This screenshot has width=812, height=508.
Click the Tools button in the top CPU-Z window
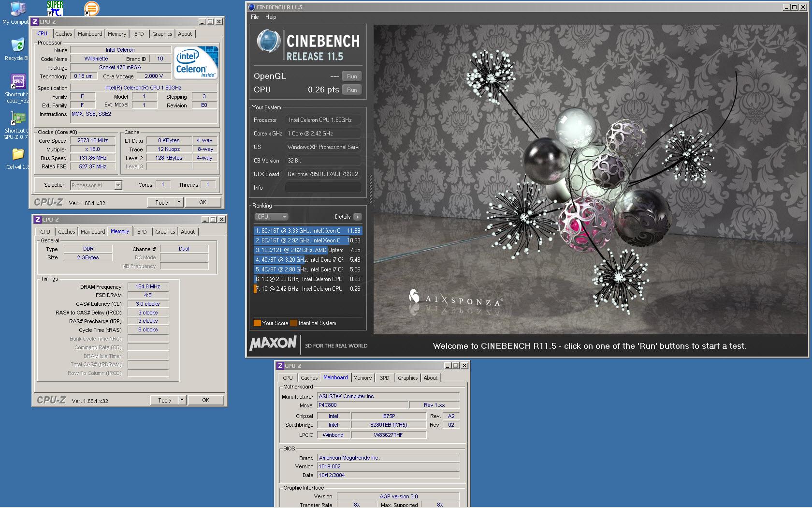click(x=161, y=202)
